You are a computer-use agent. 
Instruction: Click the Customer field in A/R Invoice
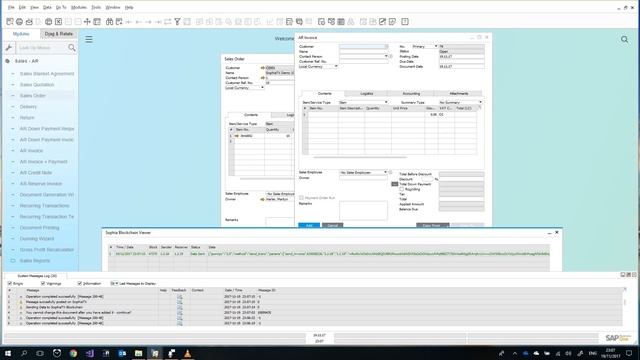pyautogui.click(x=364, y=47)
